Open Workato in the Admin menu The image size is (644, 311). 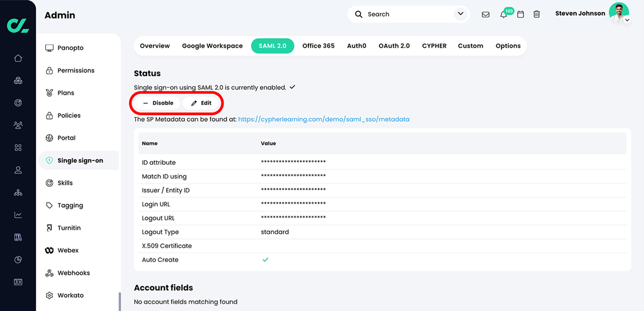click(x=70, y=295)
